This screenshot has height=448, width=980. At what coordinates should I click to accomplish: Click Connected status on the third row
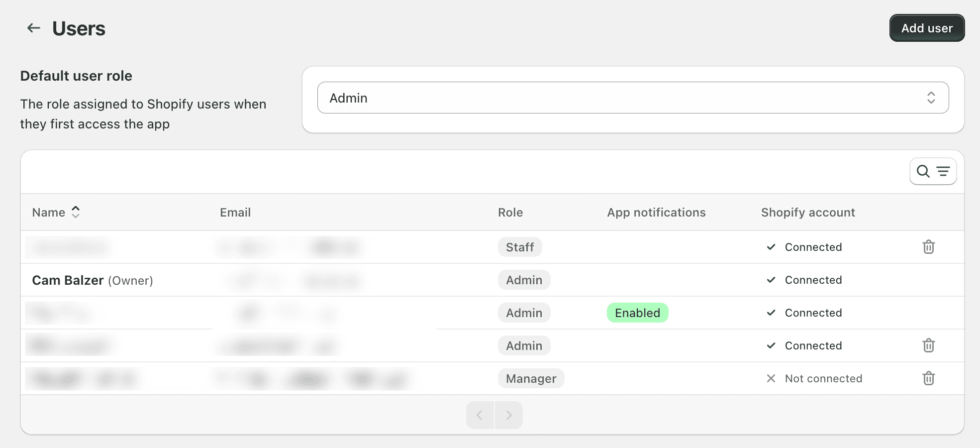pyautogui.click(x=813, y=313)
